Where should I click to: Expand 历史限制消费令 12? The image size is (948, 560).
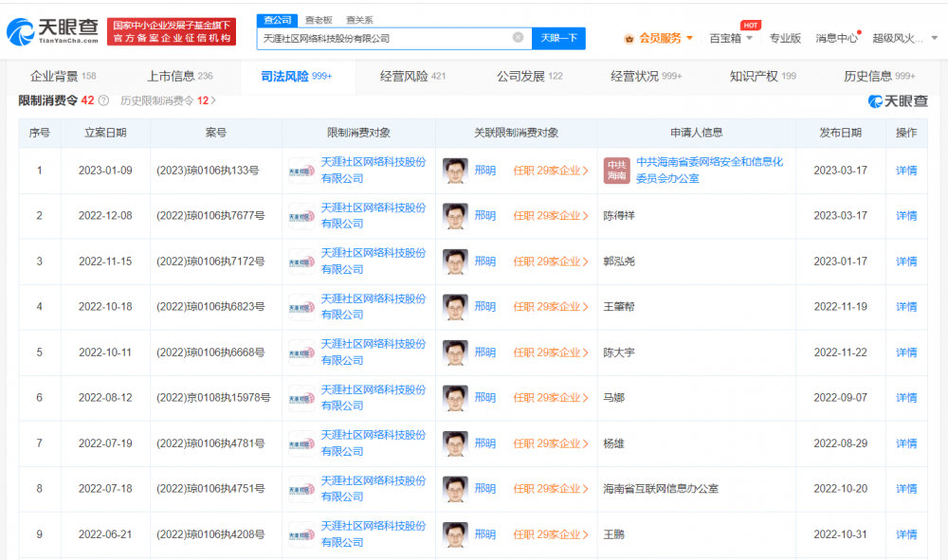[x=168, y=100]
